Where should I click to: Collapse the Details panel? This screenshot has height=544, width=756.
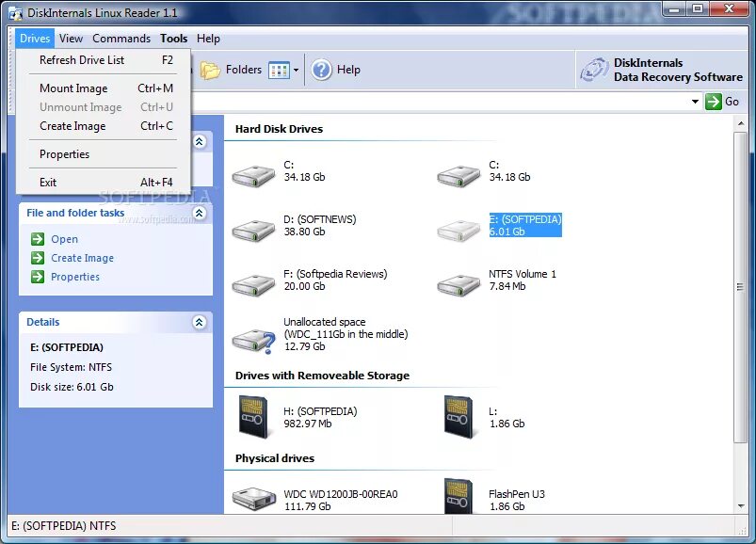point(200,322)
